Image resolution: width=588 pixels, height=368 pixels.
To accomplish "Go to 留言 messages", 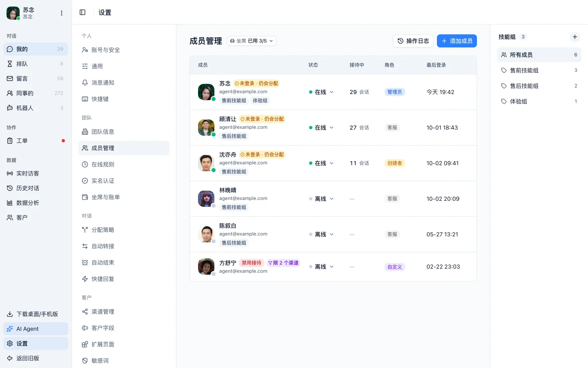I will 36,79.
